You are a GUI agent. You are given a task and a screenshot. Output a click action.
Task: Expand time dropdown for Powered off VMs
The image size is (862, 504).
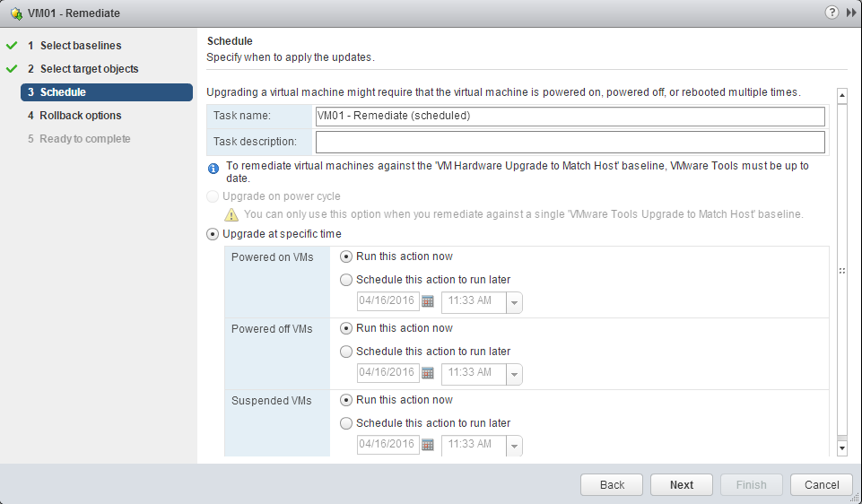(x=514, y=374)
